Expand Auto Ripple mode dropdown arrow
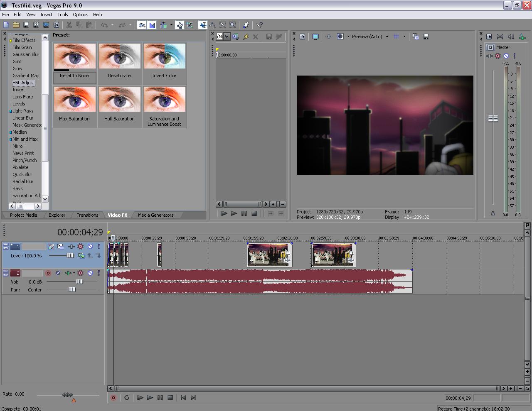The image size is (532, 411). pyautogui.click(x=171, y=25)
